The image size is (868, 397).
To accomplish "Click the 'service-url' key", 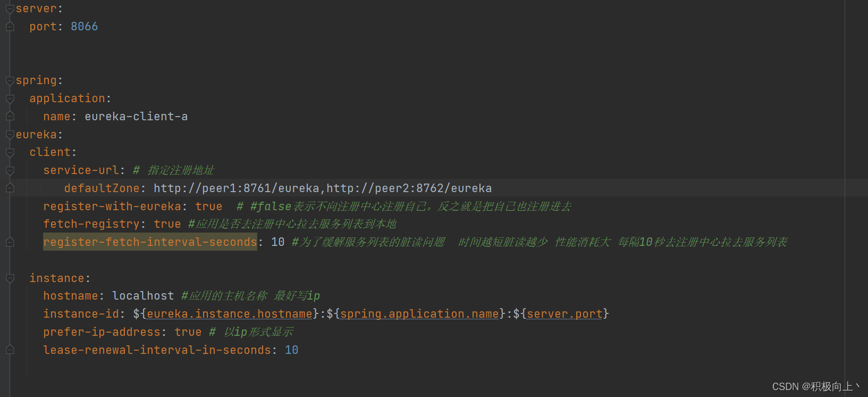I will coord(81,170).
